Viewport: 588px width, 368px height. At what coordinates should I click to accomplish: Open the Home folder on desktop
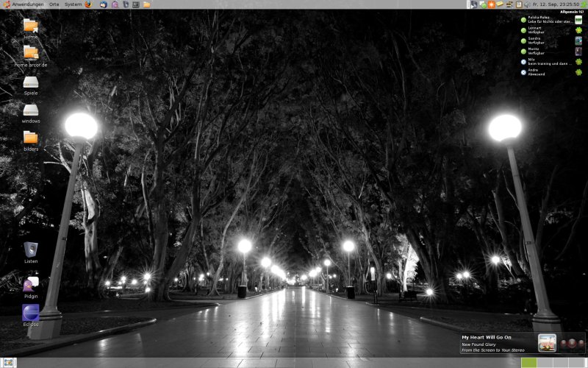click(30, 26)
